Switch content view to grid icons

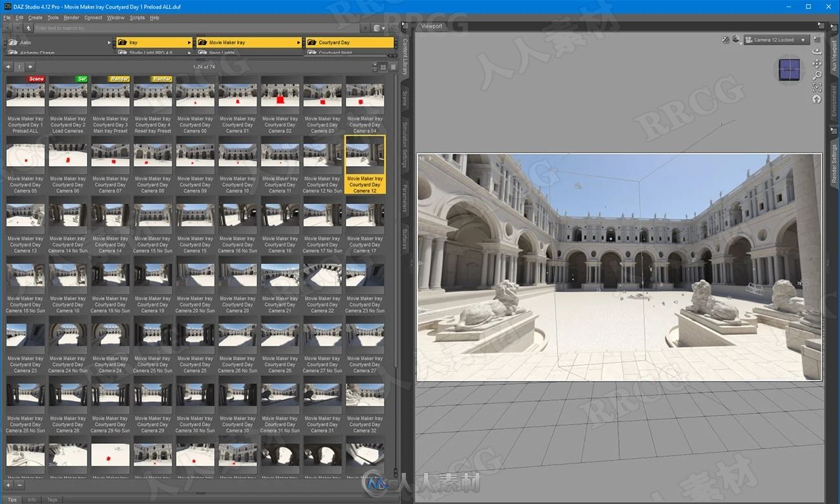384,67
